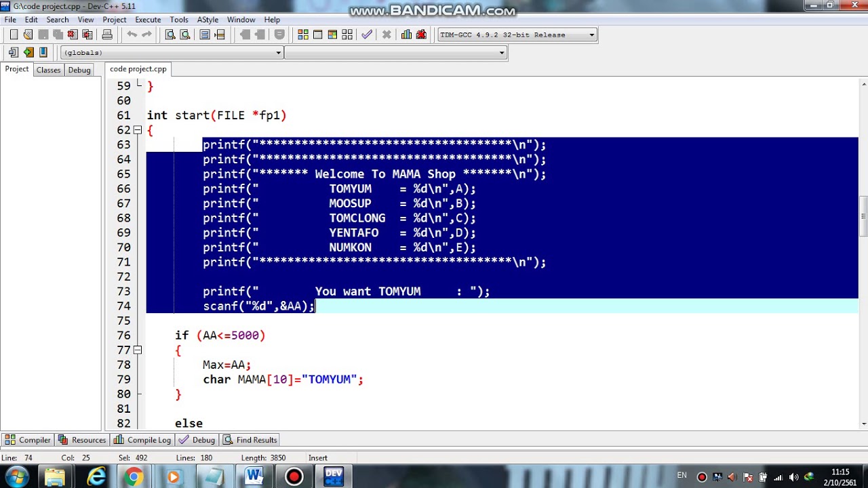Click the Run program icon

point(318,35)
